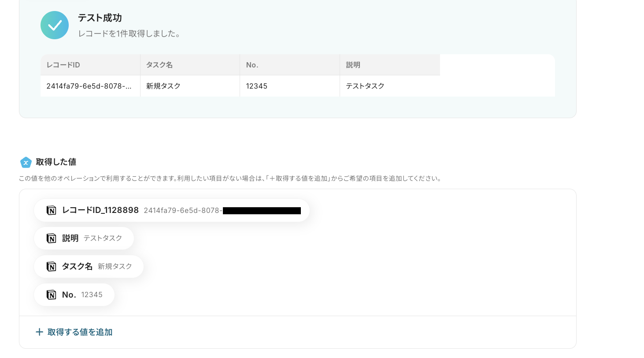Click the table cell 2414fa79-6e5d-8078-...

90,86
